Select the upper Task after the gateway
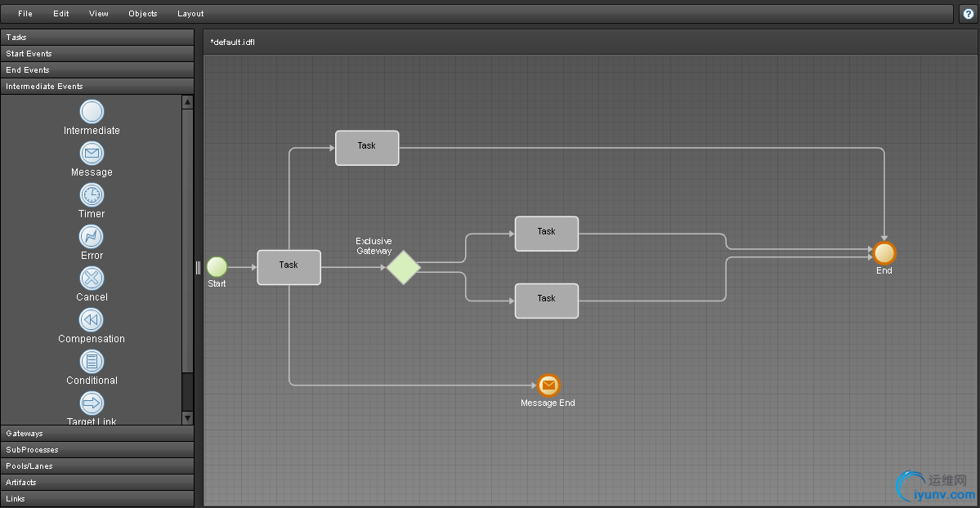 tap(546, 234)
